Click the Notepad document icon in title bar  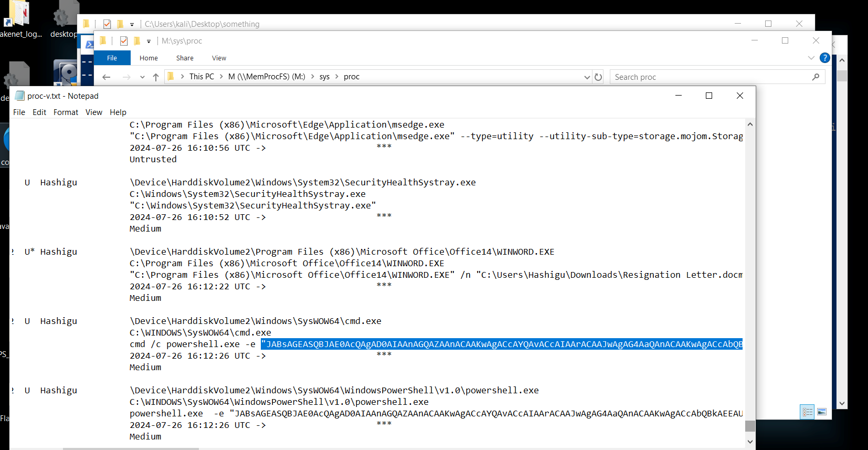coord(20,96)
